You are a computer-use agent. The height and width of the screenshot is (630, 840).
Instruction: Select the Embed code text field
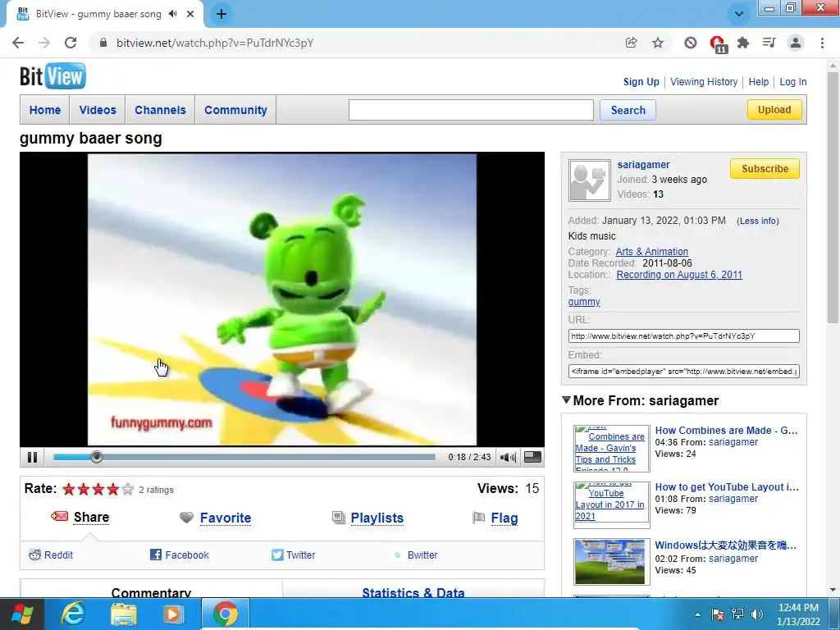[683, 372]
